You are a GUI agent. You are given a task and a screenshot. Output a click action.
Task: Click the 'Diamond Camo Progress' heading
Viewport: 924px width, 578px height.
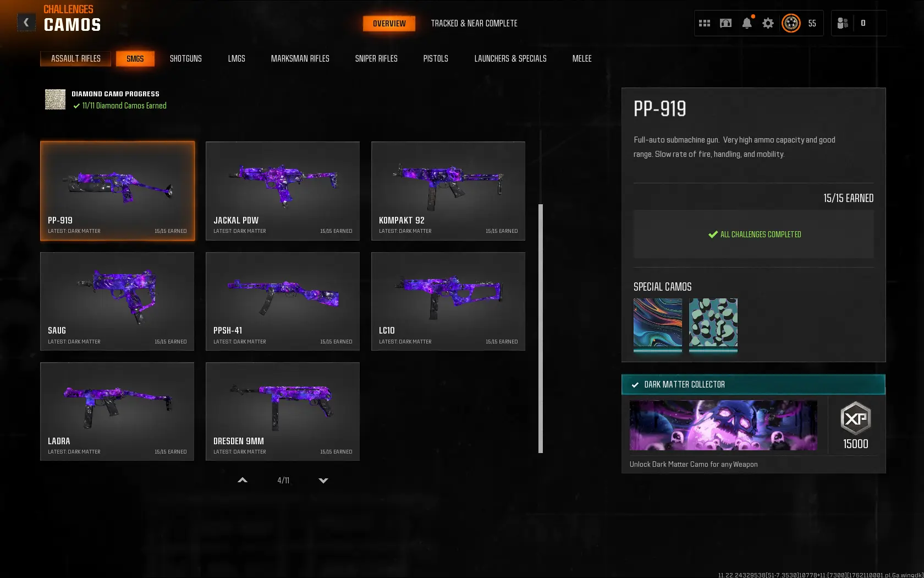pyautogui.click(x=116, y=94)
